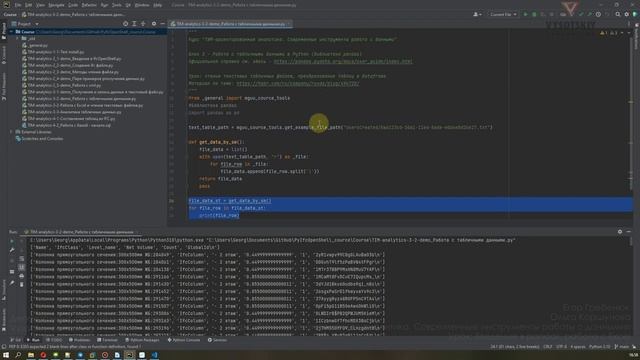
Task: Click the green Run button in toolbar
Action: (x=525, y=14)
